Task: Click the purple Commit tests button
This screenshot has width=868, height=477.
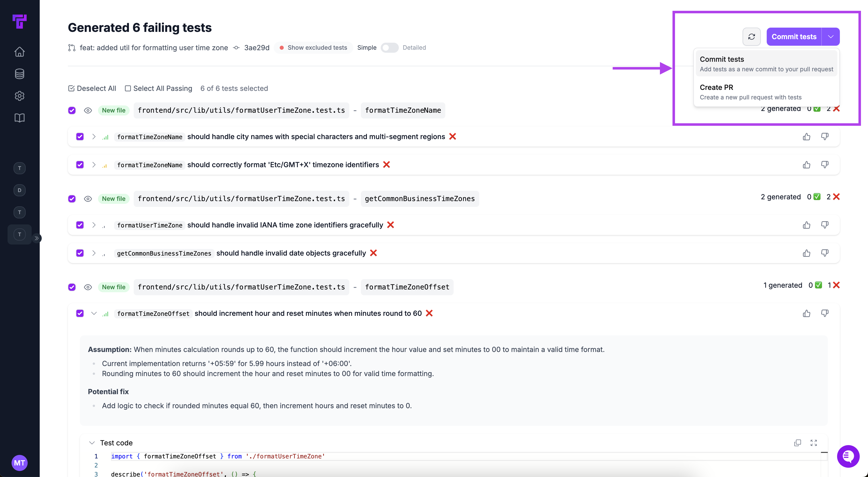Action: tap(794, 37)
